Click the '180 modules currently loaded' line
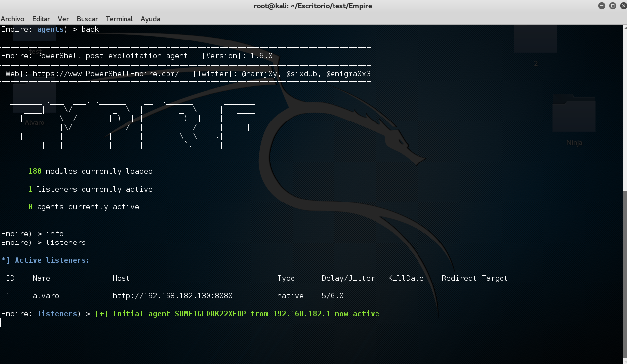The image size is (627, 364). click(90, 171)
